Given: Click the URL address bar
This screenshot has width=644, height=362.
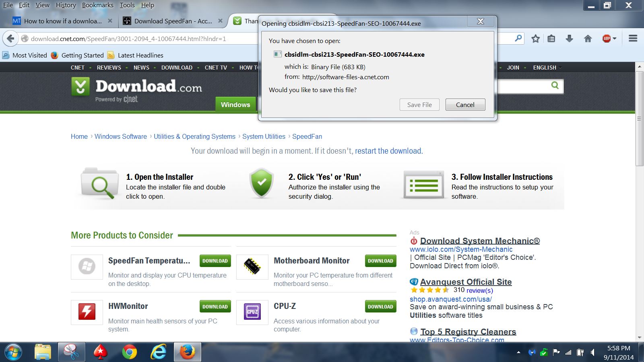Looking at the screenshot, I should point(139,39).
